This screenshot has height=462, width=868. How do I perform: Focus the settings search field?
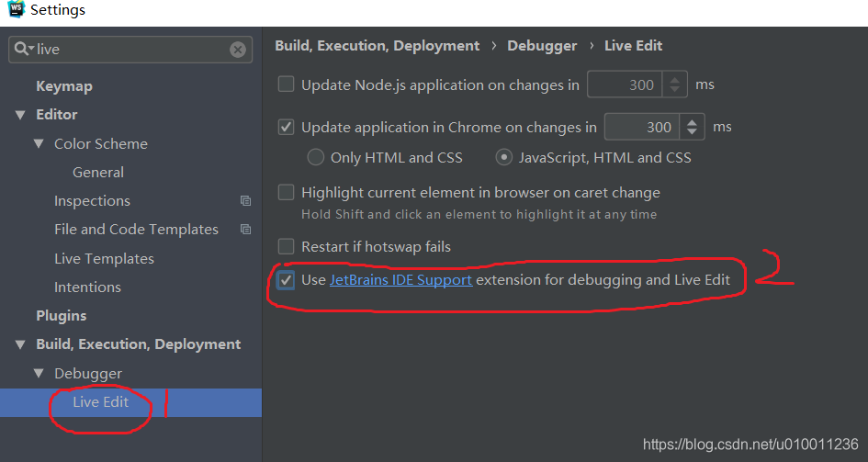coord(130,50)
